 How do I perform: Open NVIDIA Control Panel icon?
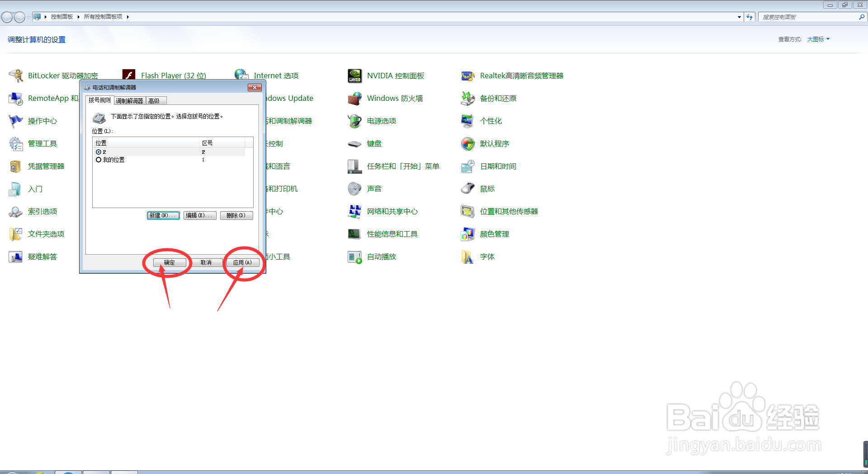(355, 76)
